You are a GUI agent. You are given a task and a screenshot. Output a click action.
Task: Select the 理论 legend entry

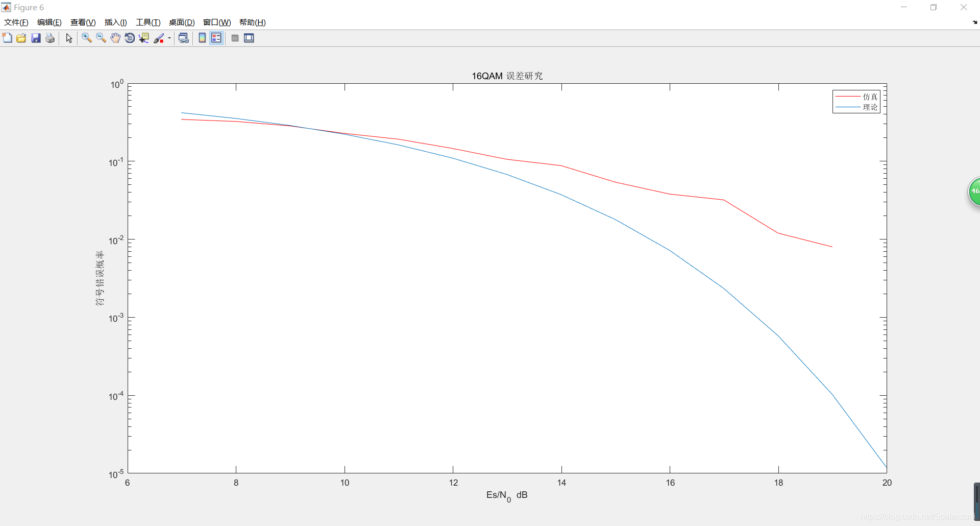click(856, 107)
